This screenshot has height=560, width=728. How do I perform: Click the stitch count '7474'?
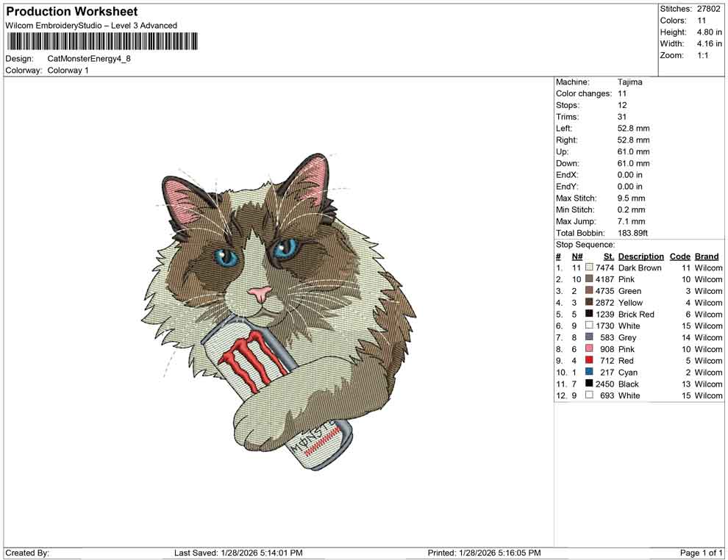605,268
